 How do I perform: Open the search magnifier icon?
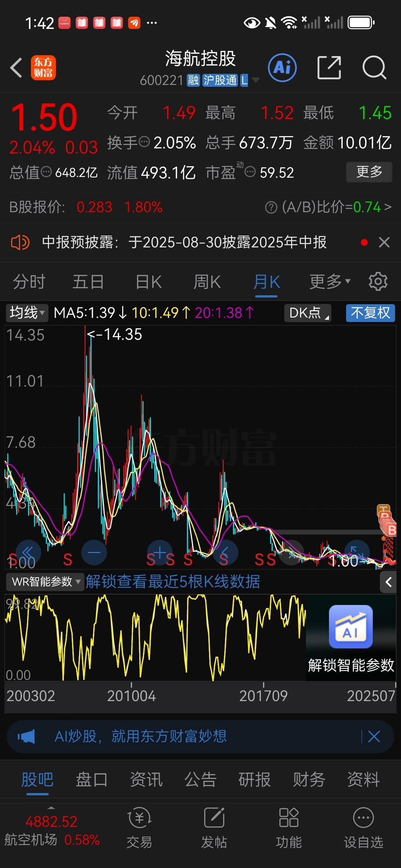click(374, 68)
